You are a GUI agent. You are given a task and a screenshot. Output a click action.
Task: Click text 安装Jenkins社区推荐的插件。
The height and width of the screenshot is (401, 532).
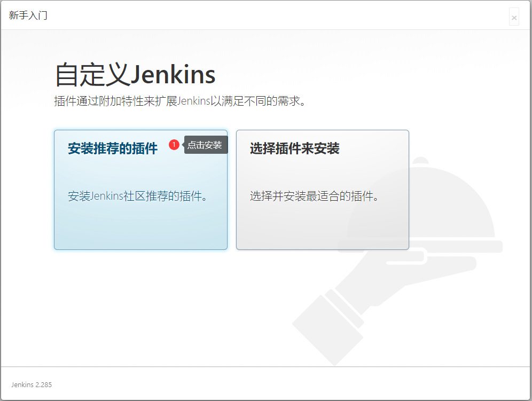[137, 196]
